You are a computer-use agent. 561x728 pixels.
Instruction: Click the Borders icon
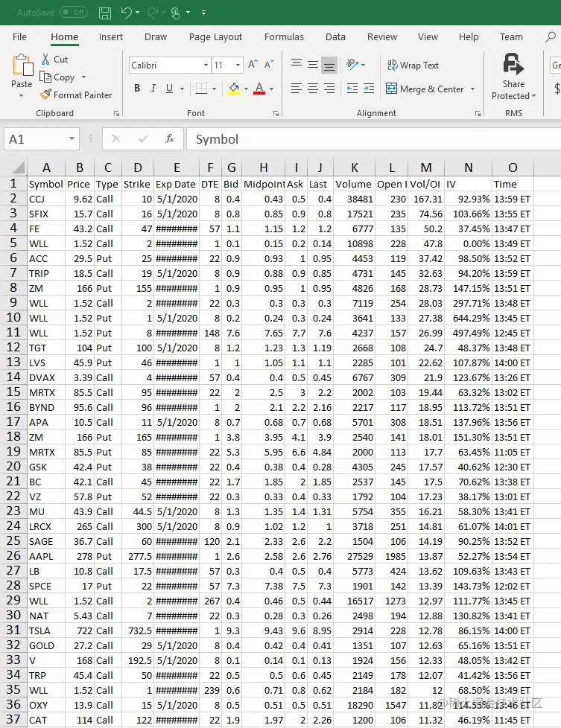click(201, 89)
